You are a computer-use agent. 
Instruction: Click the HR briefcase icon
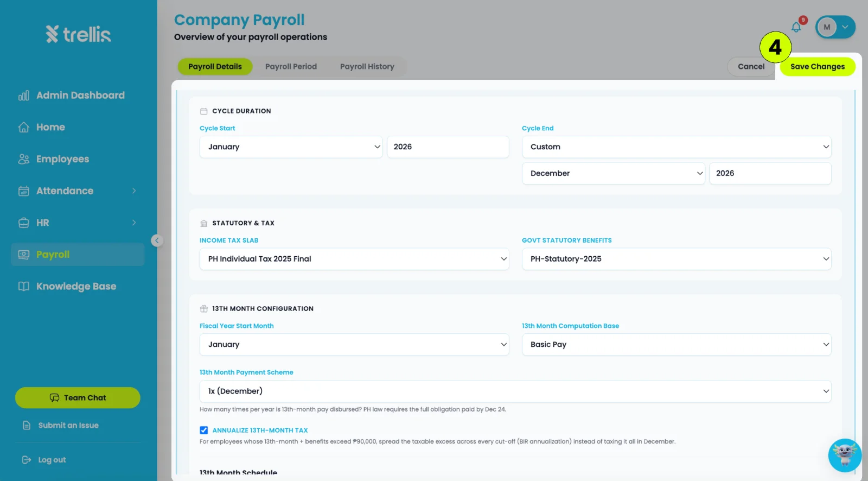[24, 223]
